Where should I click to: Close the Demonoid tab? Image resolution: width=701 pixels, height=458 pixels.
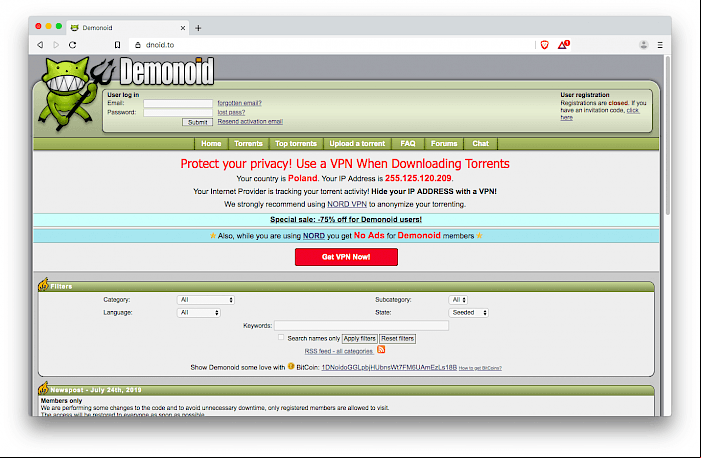(x=183, y=28)
